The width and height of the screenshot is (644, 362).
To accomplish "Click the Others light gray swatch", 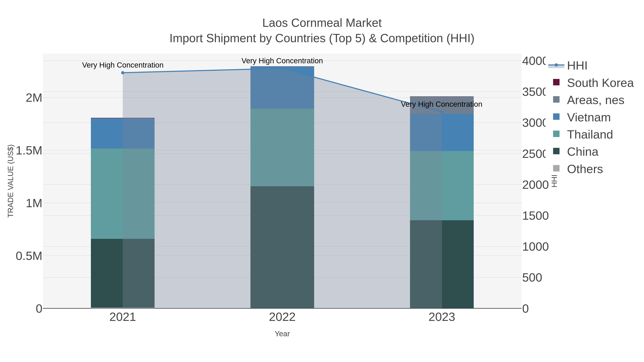I will [556, 168].
